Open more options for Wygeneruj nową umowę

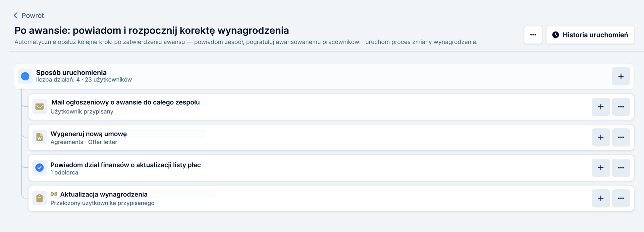tap(621, 137)
